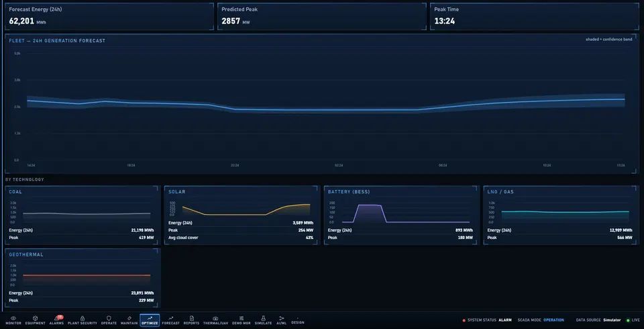Select the highlighted Optimize trend icon

tap(150, 318)
